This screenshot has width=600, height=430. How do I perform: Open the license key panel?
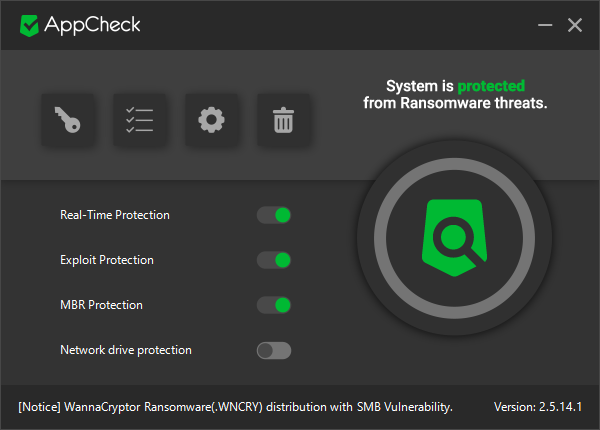tap(69, 121)
